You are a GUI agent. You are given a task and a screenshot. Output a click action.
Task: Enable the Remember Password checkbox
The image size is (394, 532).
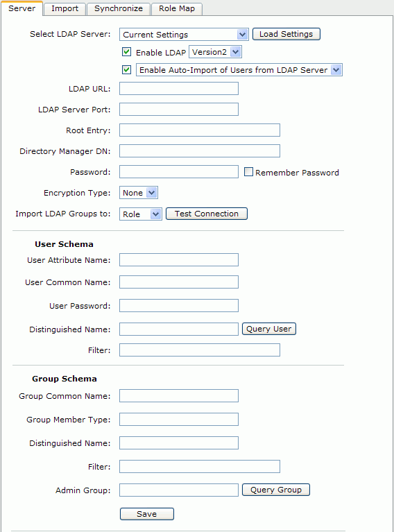(248, 172)
